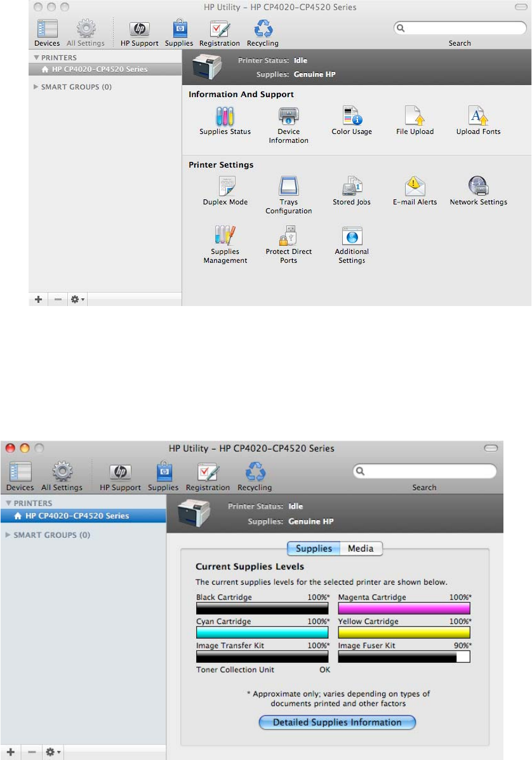The height and width of the screenshot is (760, 532).
Task: Switch to the Supplies tab
Action: [x=314, y=548]
